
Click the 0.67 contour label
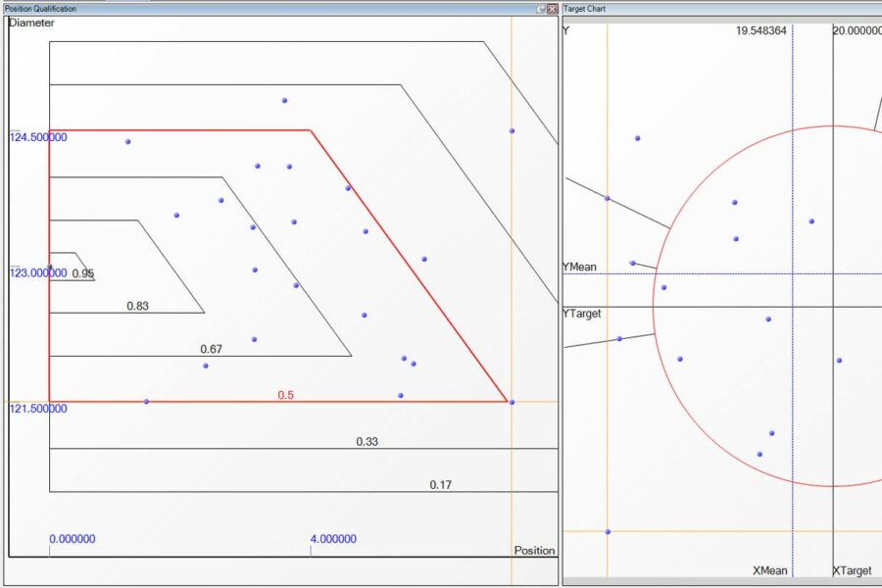(211, 349)
